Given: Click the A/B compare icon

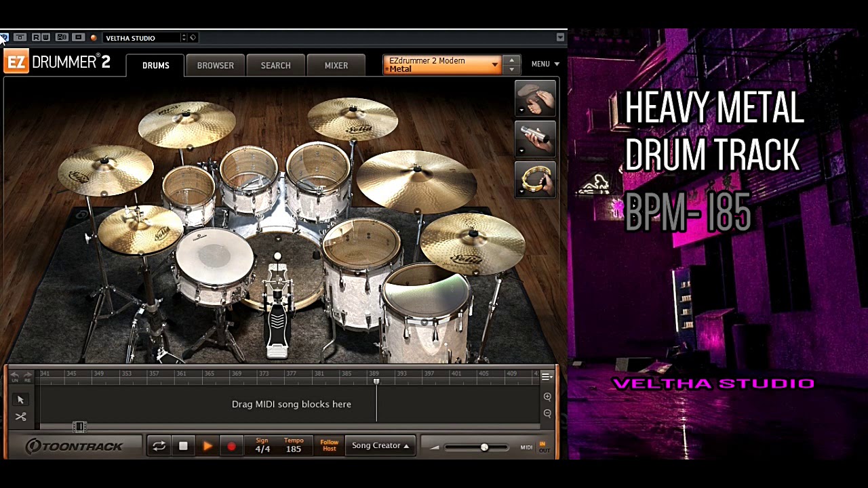Looking at the screenshot, I should tap(62, 37).
